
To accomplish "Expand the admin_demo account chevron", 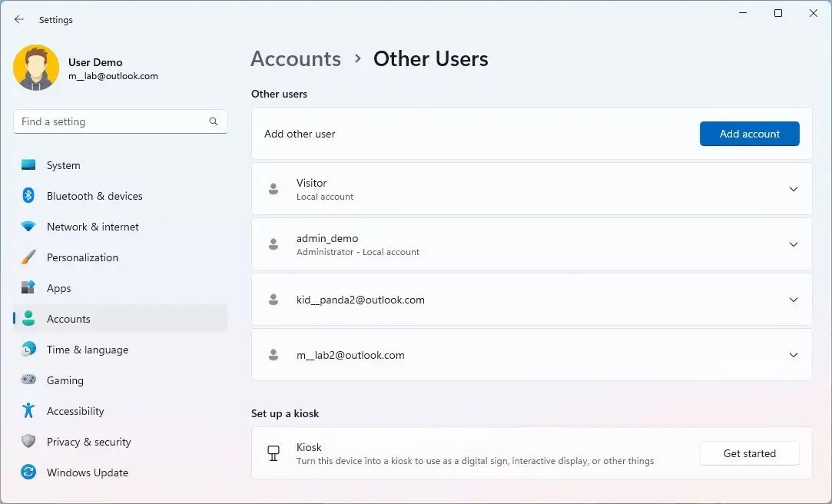I will [794, 244].
